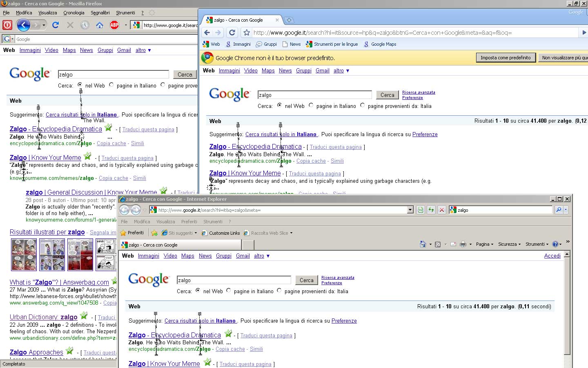Select 'pagine provenienti da: Italia' in IE

coord(279,290)
